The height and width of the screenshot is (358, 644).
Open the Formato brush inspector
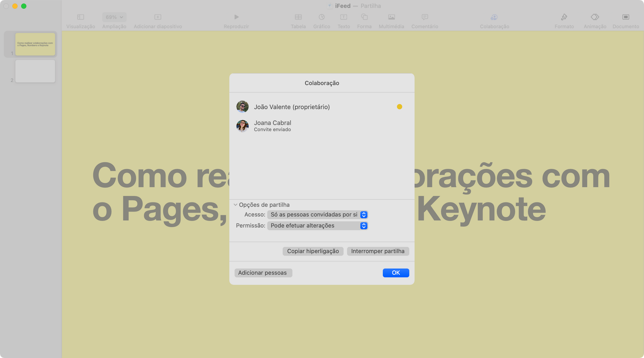coord(564,17)
